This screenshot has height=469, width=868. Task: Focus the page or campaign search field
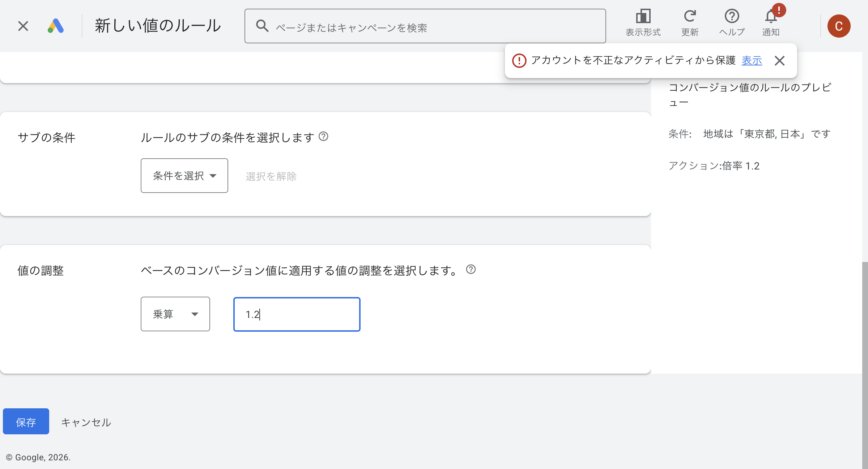[x=425, y=26]
